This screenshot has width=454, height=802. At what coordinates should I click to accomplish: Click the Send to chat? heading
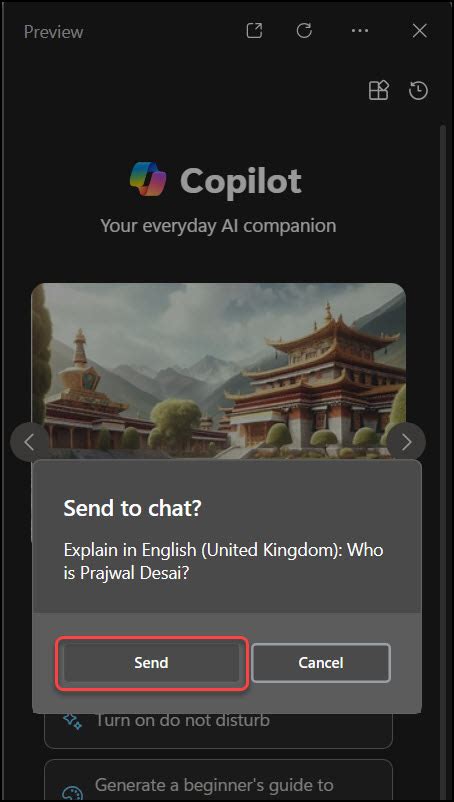tap(132, 508)
